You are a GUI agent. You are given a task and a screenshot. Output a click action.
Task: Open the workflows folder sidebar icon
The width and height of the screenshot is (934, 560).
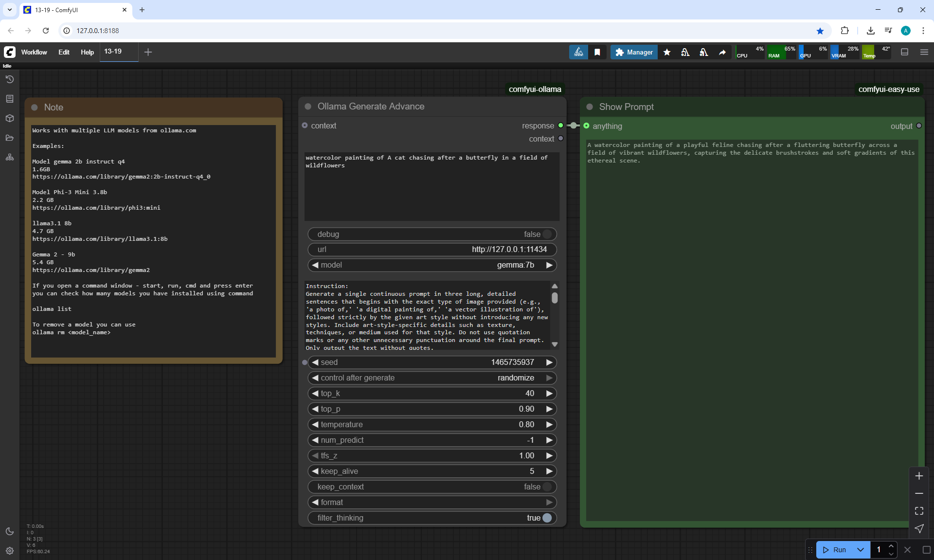[x=10, y=138]
